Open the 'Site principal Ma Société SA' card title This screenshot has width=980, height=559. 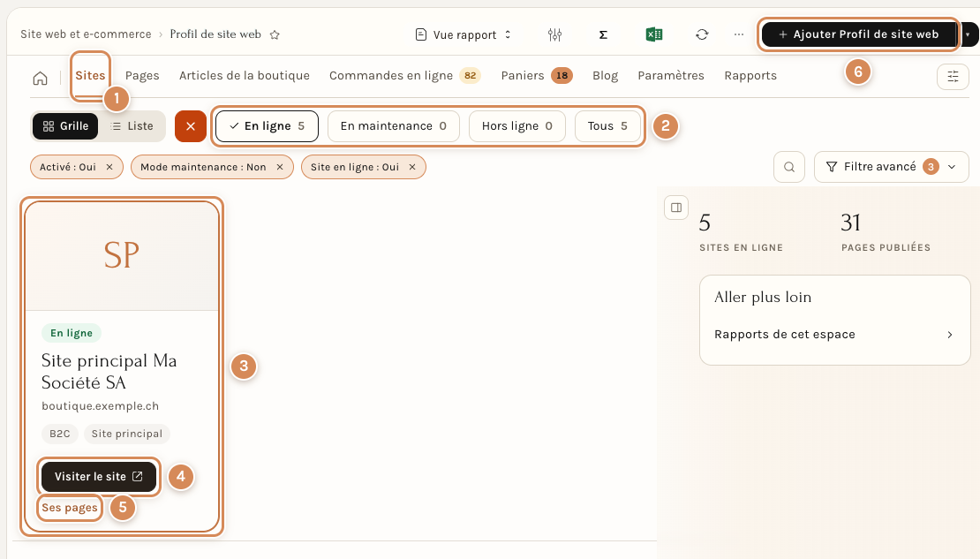point(109,372)
